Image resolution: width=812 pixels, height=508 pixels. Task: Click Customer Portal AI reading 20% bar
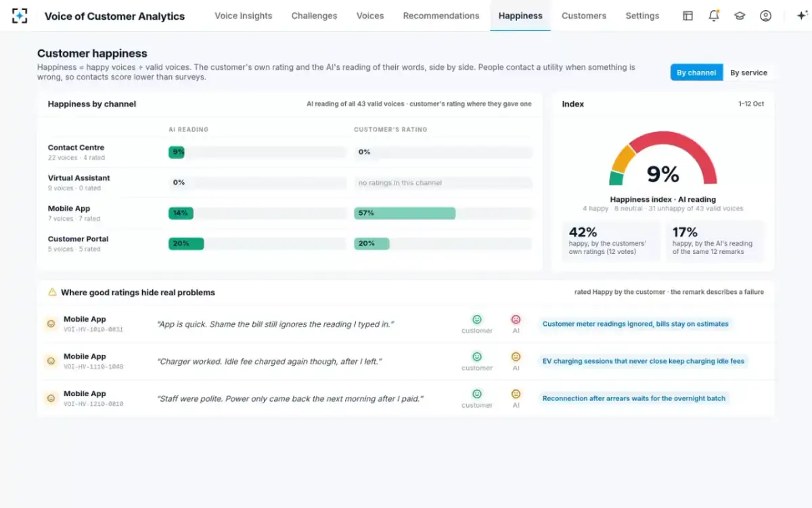[x=186, y=244]
